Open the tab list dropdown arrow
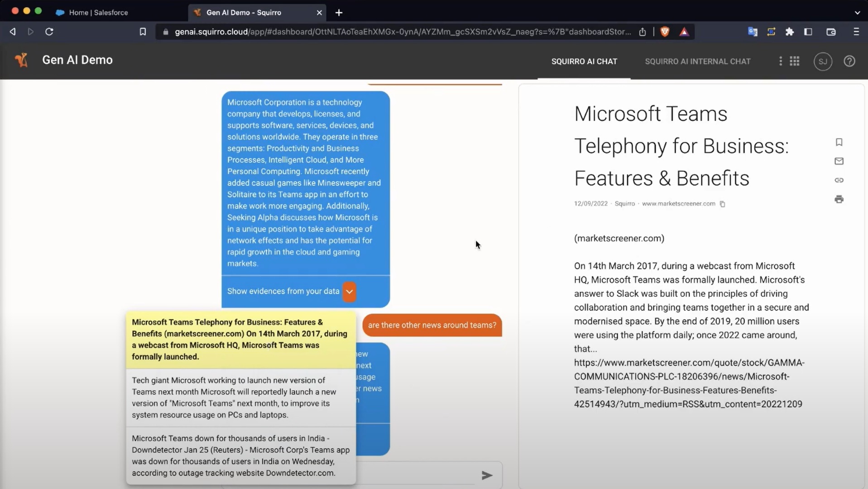The image size is (868, 489). 857,13
